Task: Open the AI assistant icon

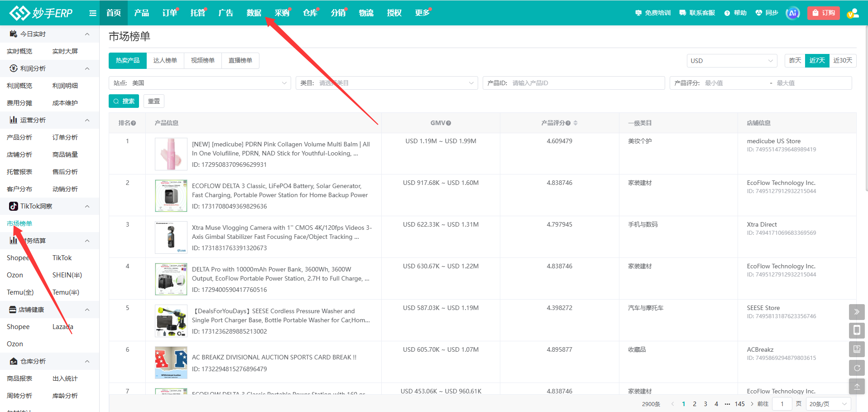Action: pyautogui.click(x=793, y=13)
